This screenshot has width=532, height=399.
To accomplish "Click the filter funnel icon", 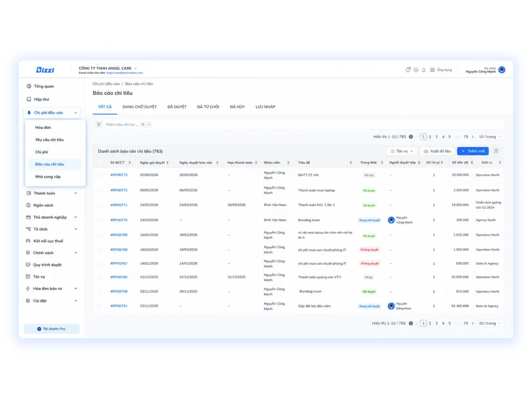I will coord(99,124).
